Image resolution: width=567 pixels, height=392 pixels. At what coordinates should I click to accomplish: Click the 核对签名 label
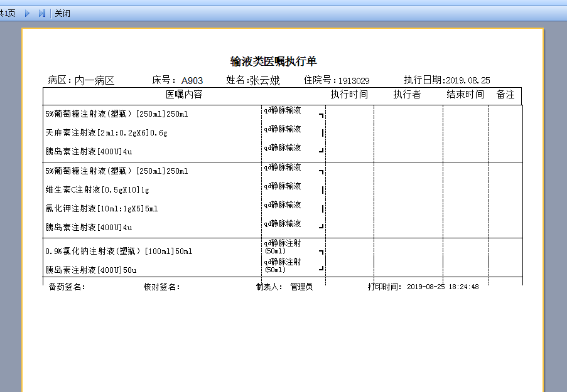(x=161, y=287)
